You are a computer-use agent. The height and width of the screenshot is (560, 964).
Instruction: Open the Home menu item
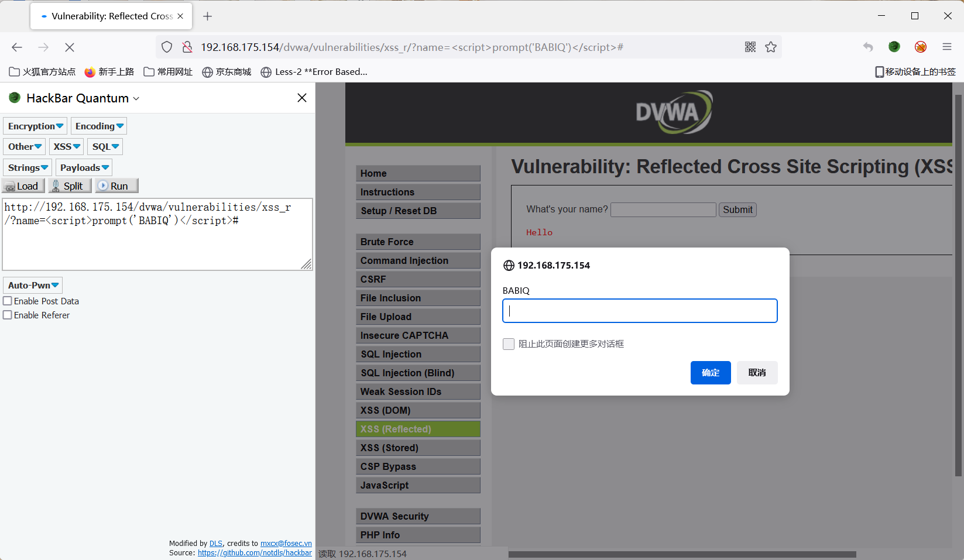(x=418, y=173)
